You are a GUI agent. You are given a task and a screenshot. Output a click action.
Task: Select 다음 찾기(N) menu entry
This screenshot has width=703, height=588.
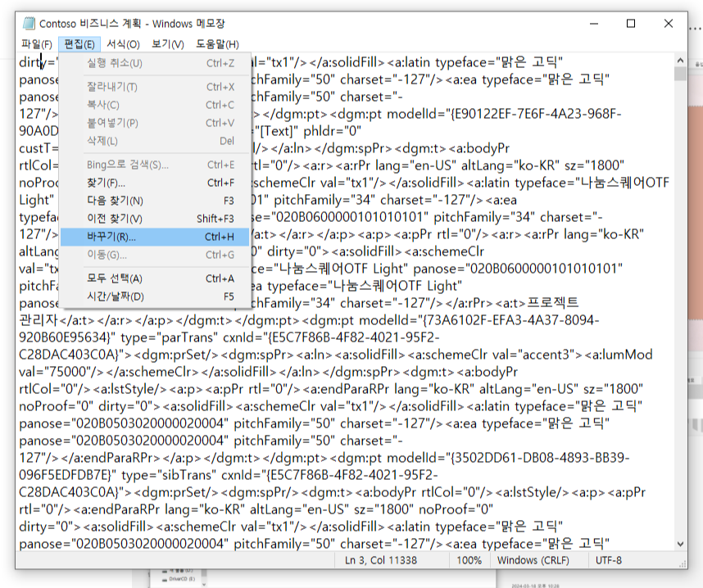point(155,201)
